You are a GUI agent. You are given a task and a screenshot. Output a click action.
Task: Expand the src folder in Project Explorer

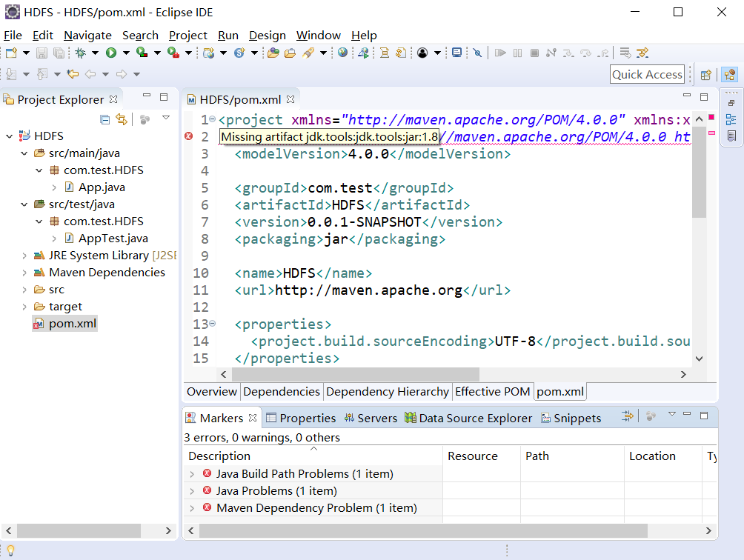(x=24, y=289)
